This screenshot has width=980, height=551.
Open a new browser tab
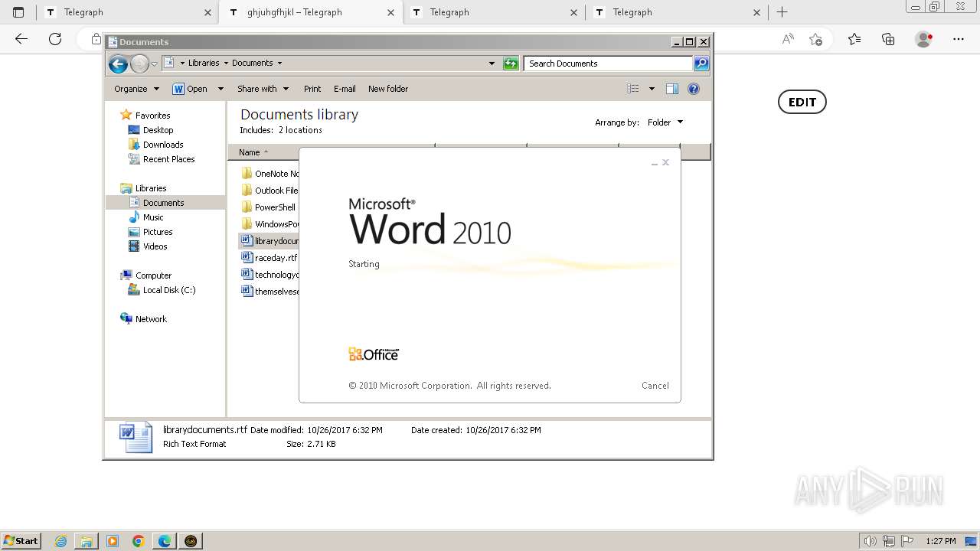(x=782, y=12)
